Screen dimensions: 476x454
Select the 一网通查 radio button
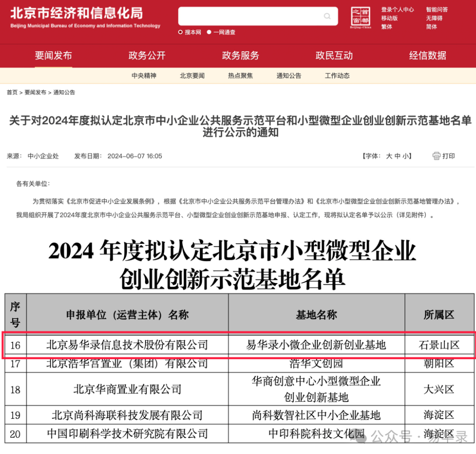209,32
